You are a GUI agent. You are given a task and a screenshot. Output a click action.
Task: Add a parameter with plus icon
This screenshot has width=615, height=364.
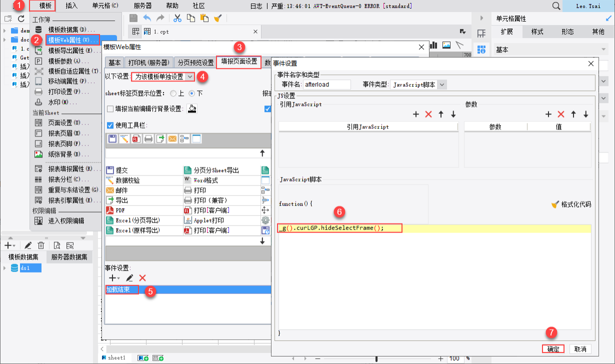click(548, 114)
